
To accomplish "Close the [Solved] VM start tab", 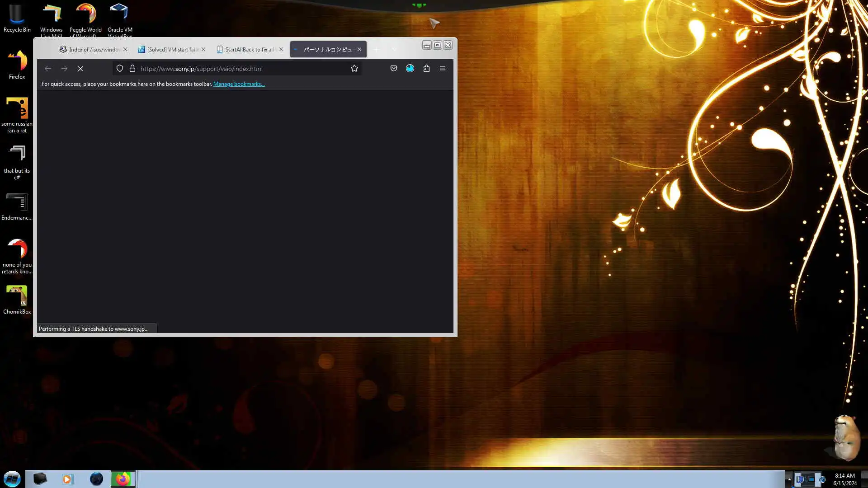I will click(203, 50).
